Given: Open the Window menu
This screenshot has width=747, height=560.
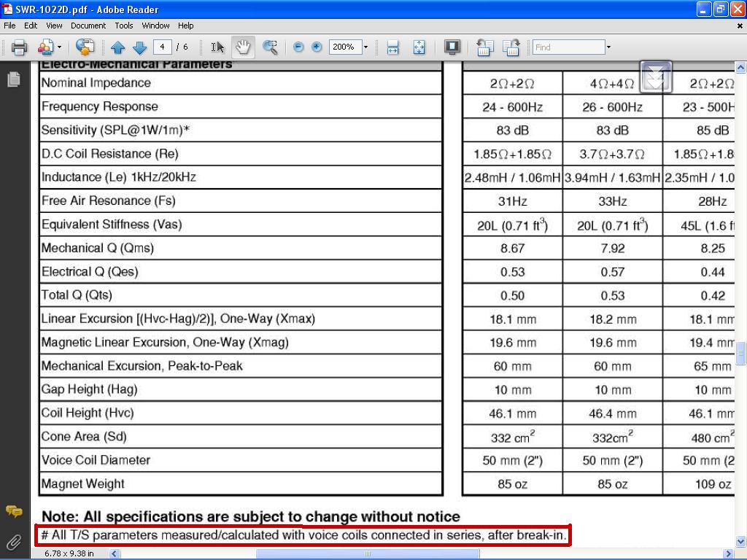Looking at the screenshot, I should coord(156,26).
